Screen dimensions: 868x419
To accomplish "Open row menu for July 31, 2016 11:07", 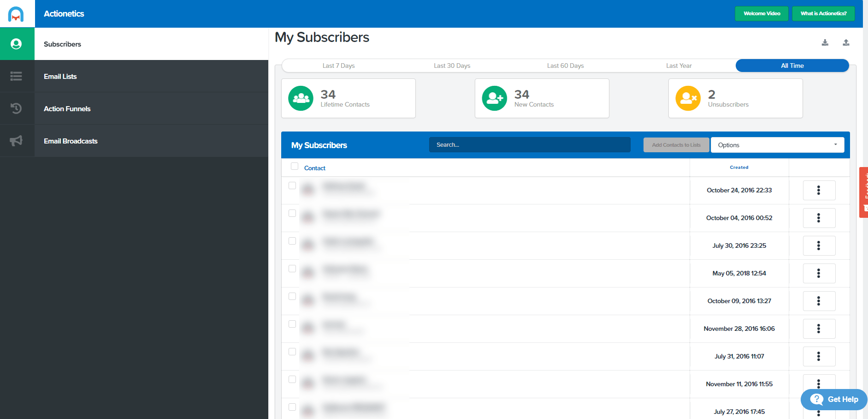I will 819,356.
